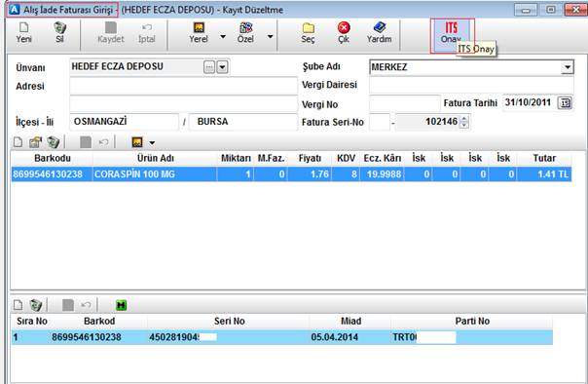
Task: Open the dropdown arrow next to Yerel
Action: coord(223,37)
